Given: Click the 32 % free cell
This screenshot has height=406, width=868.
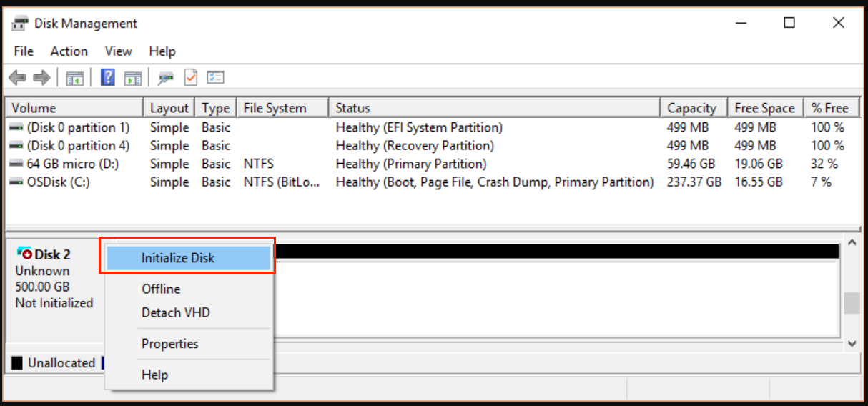Looking at the screenshot, I should [824, 164].
